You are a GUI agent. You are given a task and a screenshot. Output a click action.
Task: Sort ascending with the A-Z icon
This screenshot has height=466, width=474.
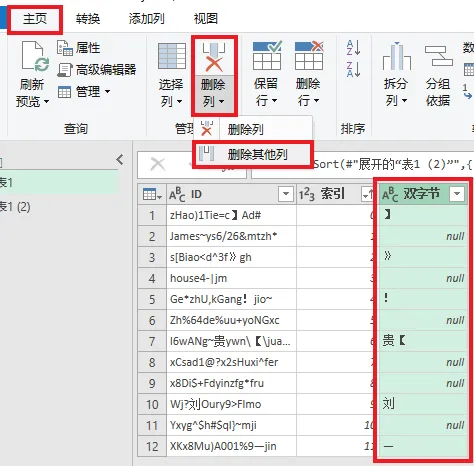point(353,48)
